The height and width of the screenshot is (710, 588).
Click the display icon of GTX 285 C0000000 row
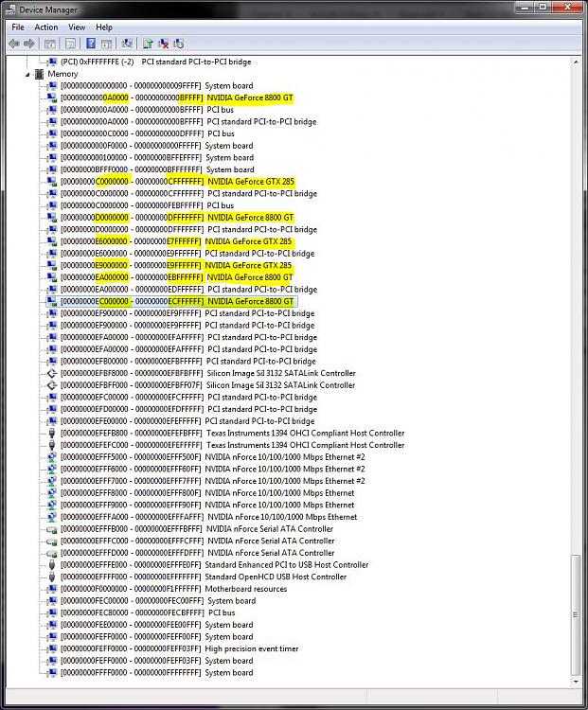tap(52, 182)
